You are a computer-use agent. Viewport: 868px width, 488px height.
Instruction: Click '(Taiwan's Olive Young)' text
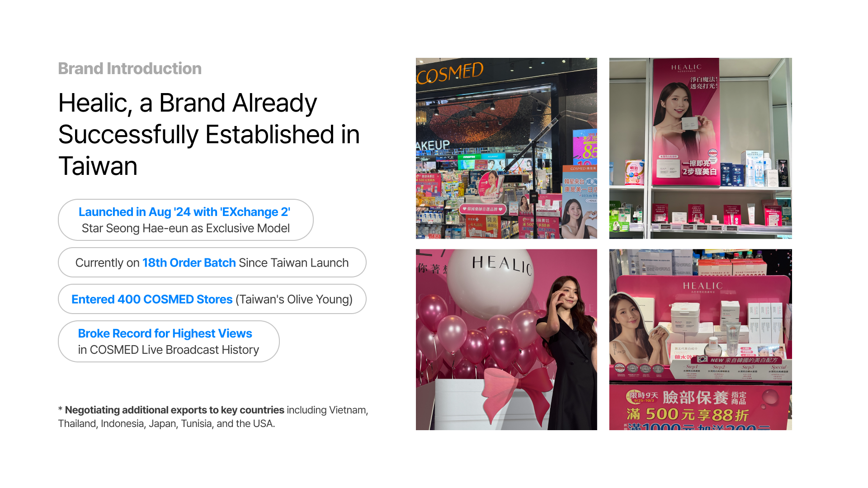[x=294, y=300]
